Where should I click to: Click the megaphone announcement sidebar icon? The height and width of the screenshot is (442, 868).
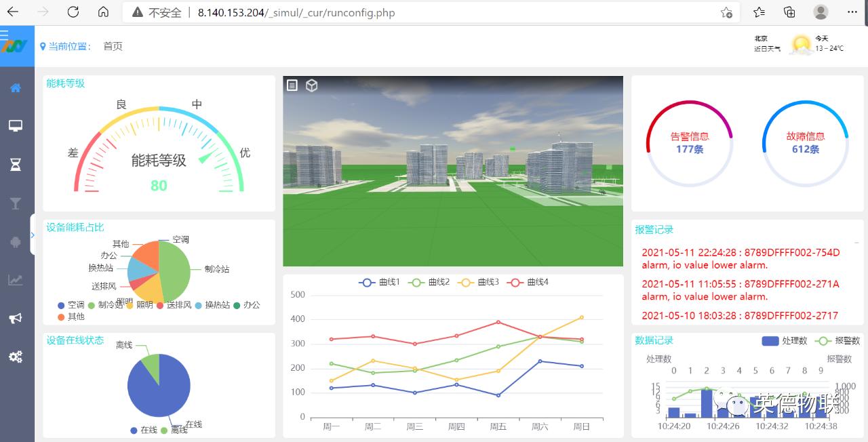(16, 319)
